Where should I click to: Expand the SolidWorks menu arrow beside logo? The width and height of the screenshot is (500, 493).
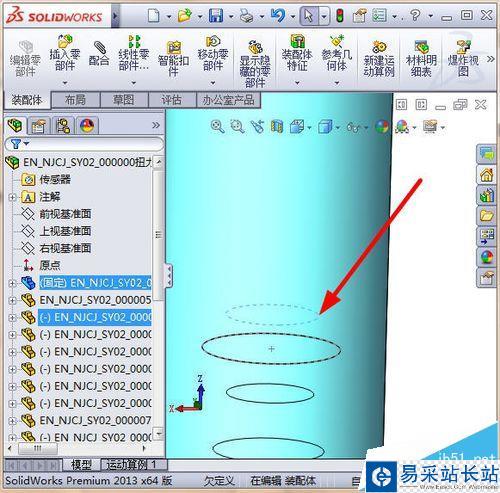point(115,16)
